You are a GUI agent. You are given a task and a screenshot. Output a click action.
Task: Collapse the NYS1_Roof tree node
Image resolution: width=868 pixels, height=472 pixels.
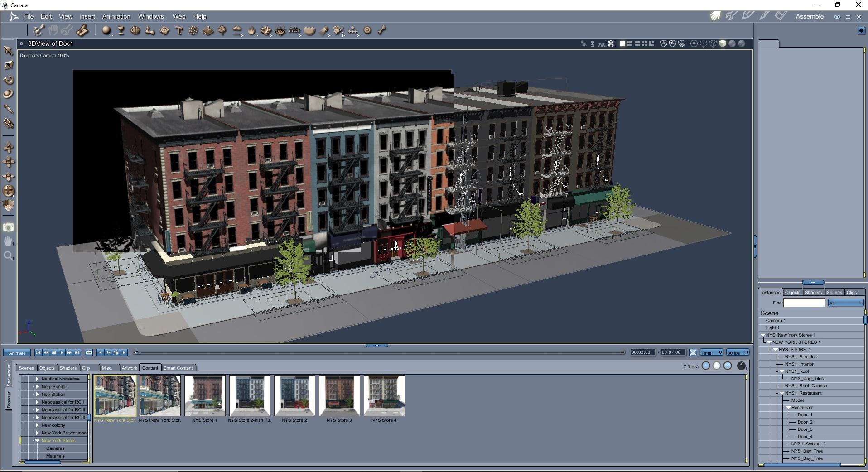pyautogui.click(x=782, y=371)
